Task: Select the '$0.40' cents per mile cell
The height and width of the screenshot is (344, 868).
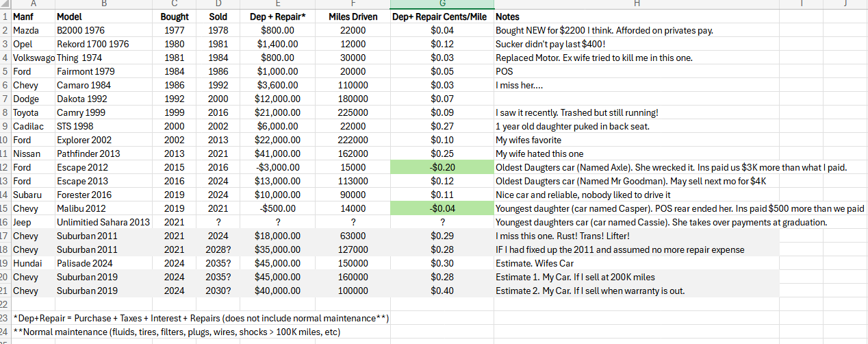Action: coord(442,291)
